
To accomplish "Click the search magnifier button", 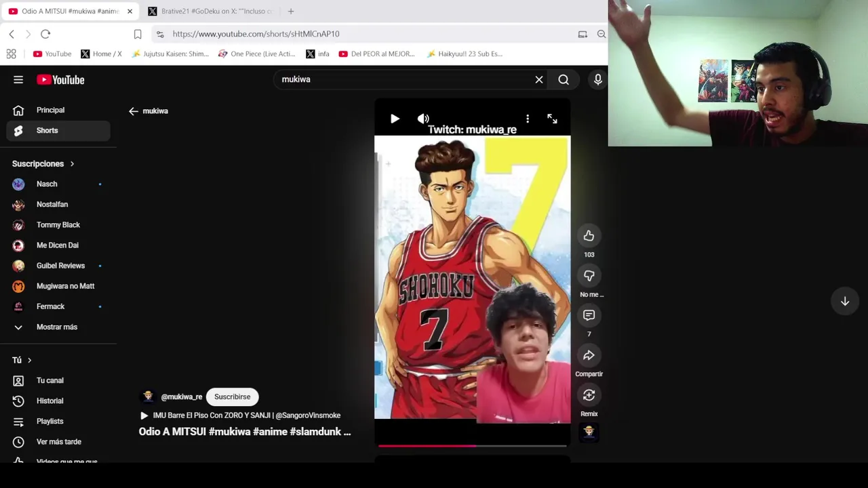I will [564, 80].
